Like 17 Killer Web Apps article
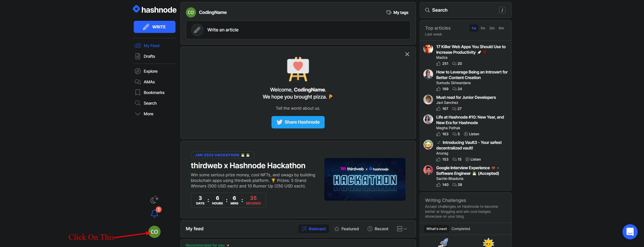 (x=438, y=64)
